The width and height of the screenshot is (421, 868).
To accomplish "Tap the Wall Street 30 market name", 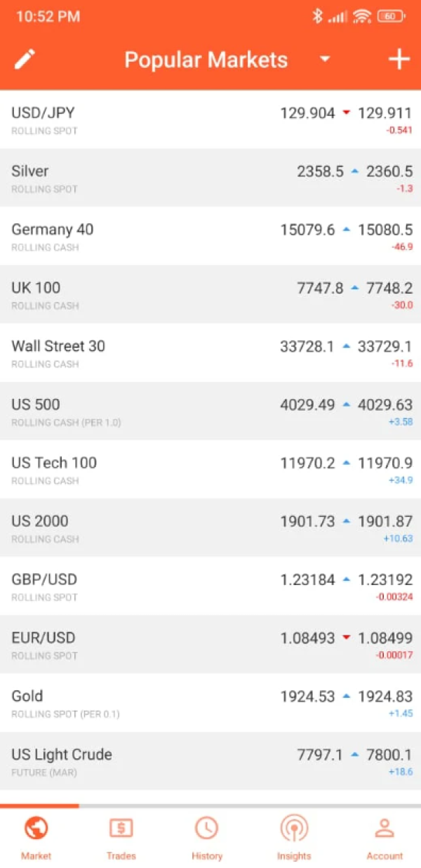I will [x=58, y=346].
